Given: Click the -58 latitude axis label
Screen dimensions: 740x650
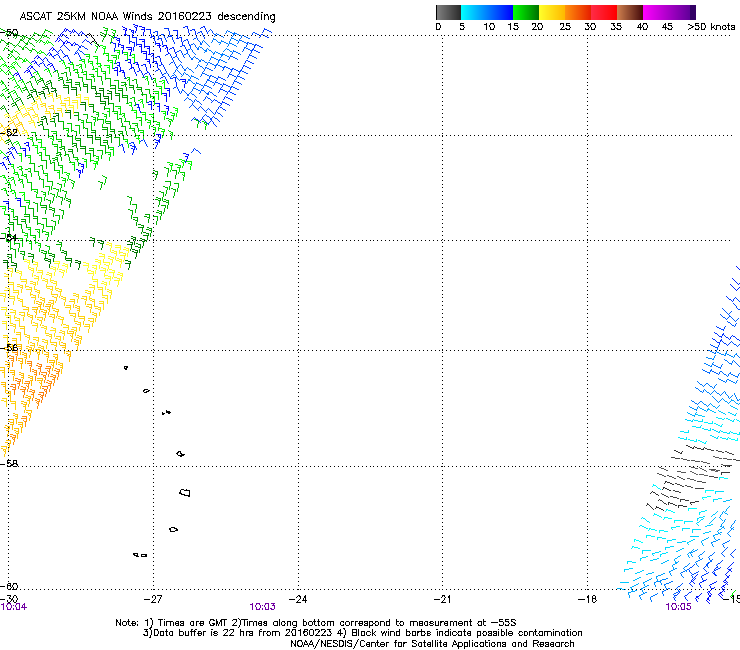Looking at the screenshot, I should pos(9,464).
